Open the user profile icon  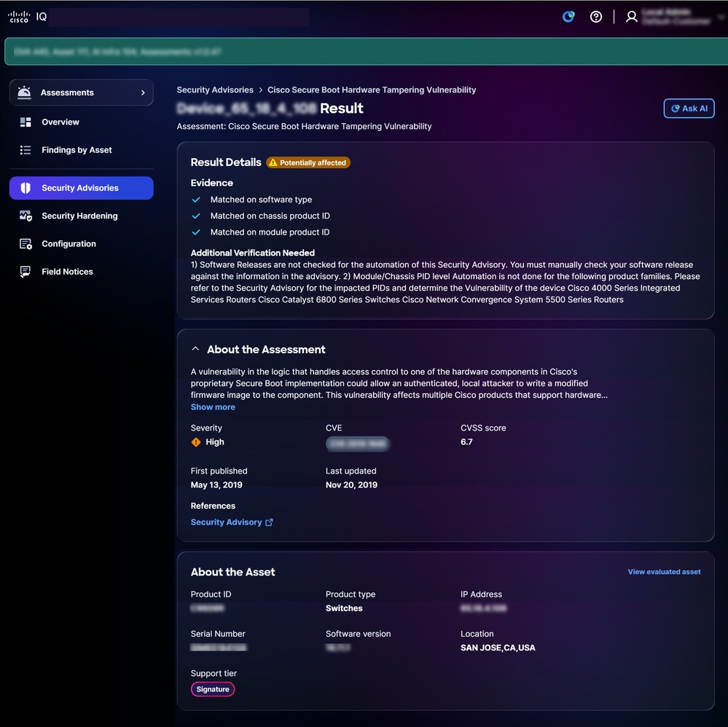[631, 17]
